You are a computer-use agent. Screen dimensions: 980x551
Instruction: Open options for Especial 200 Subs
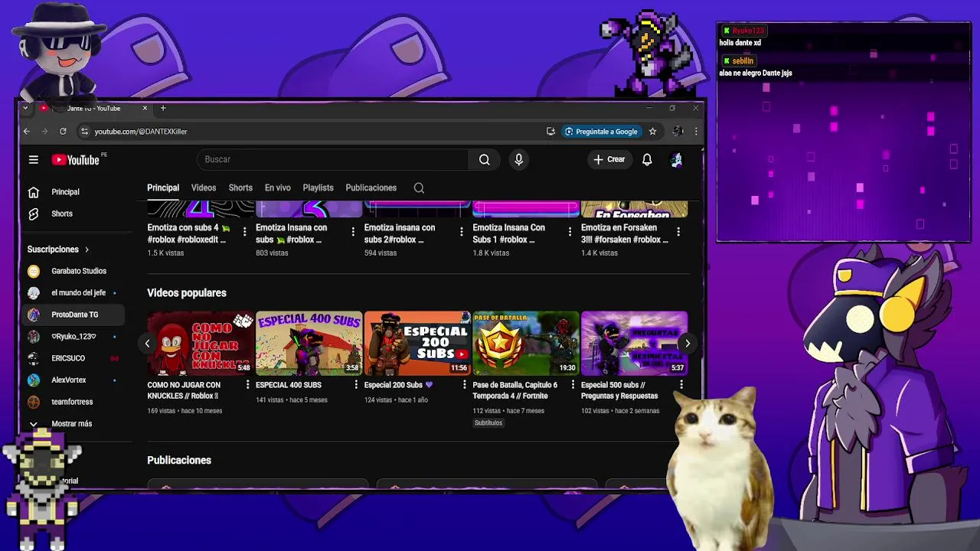pos(464,385)
